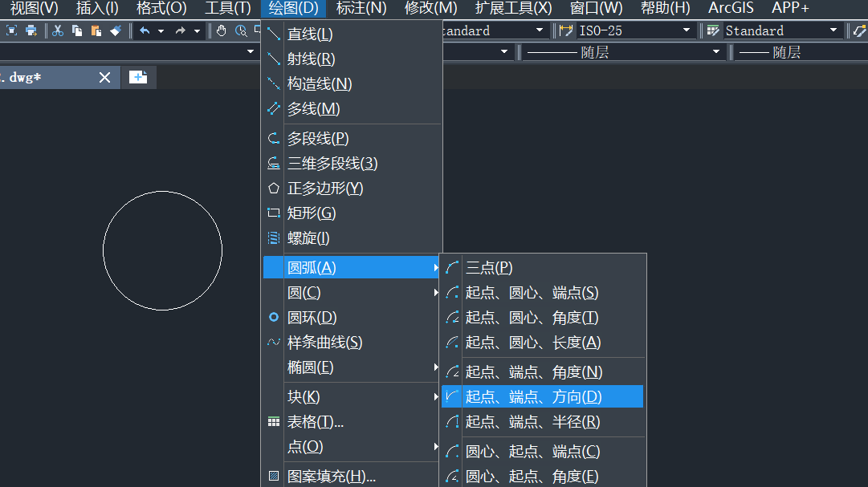Open the 帮助(H) menu
Screen dimensions: 868x487
pos(666,8)
